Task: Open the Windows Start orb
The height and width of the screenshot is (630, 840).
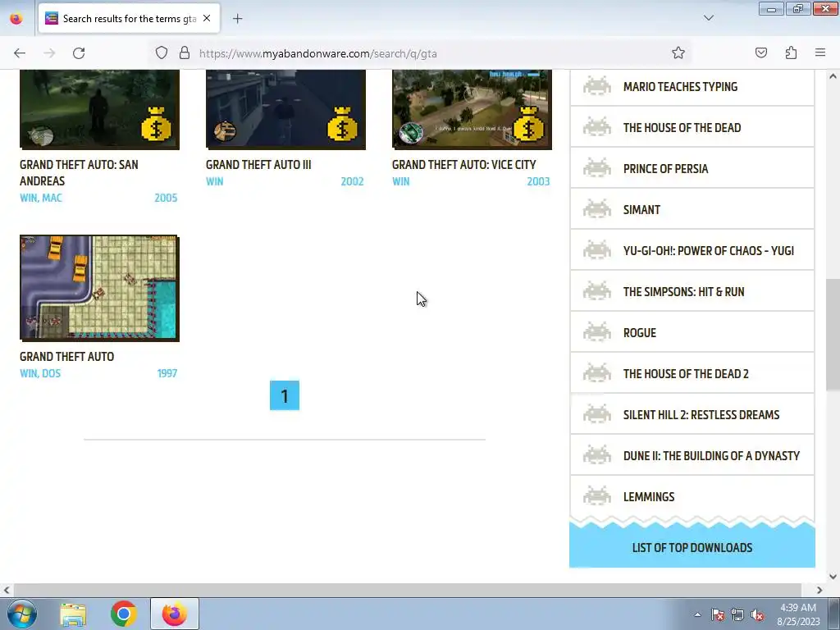Action: (22, 614)
